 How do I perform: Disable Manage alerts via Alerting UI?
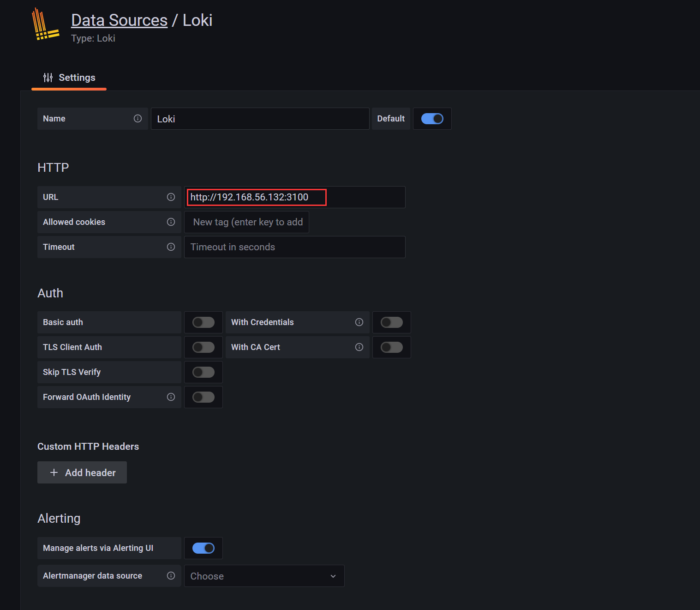[x=203, y=548]
